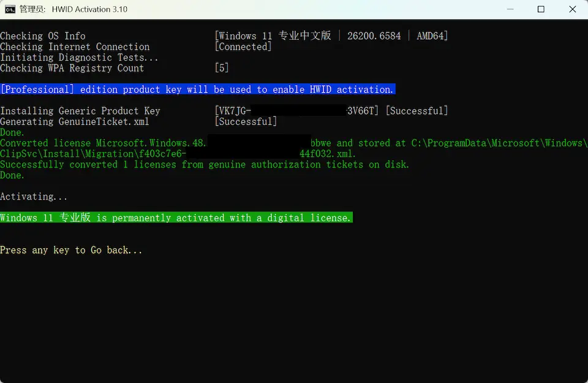
Task: Click the Checking OS Info line
Action: click(43, 36)
